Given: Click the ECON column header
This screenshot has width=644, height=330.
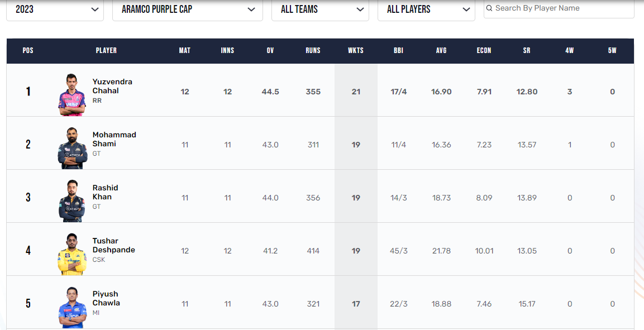Looking at the screenshot, I should (484, 50).
